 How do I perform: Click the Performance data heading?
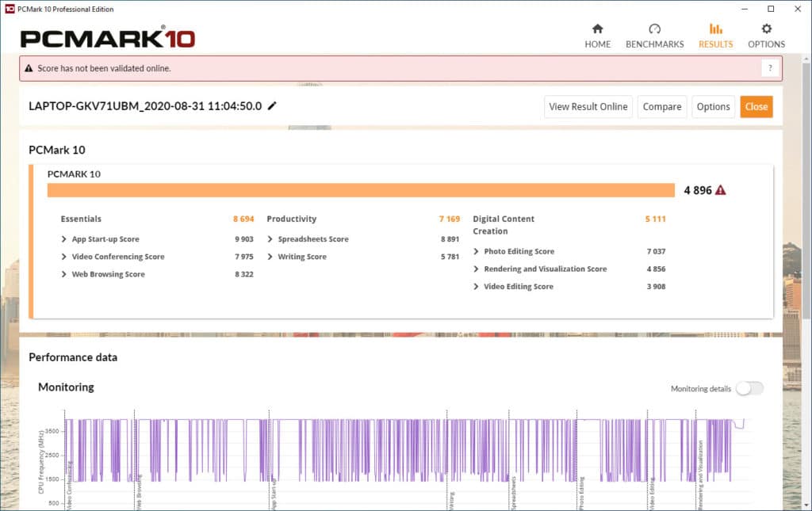click(x=73, y=357)
